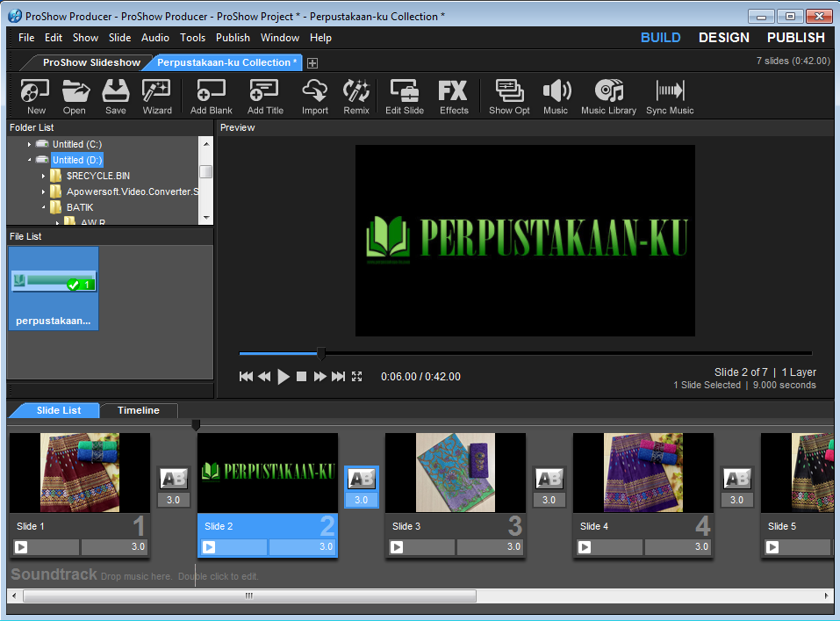Image resolution: width=840 pixels, height=621 pixels.
Task: Play the slideshow preview
Action: (x=284, y=377)
